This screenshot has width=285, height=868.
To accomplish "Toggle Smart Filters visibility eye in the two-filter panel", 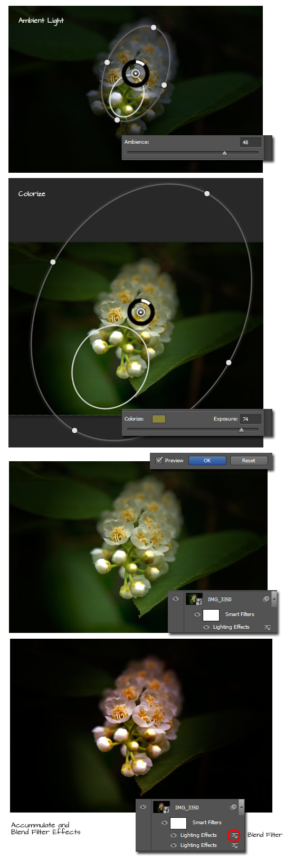I will tap(165, 823).
